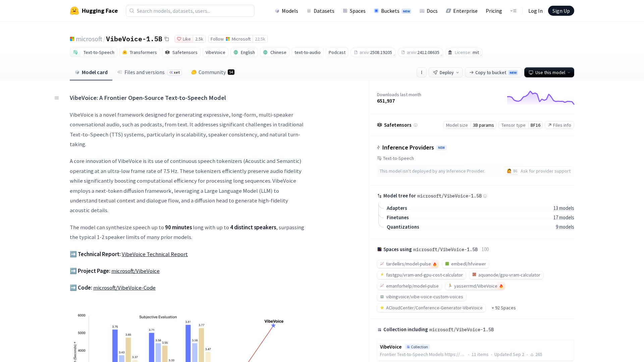644x362 pixels.
Task: Open the microsoft/VibeVoice-Code link
Action: click(x=124, y=288)
